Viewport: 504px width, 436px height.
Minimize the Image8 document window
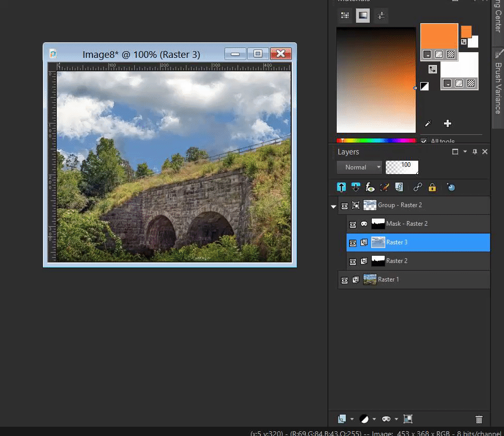click(235, 54)
